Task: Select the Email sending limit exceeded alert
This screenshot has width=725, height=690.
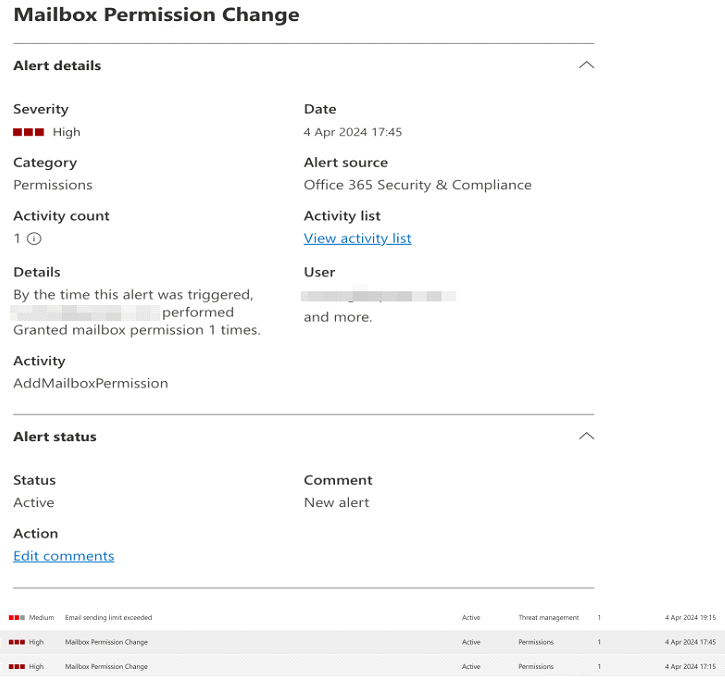Action: pyautogui.click(x=108, y=618)
